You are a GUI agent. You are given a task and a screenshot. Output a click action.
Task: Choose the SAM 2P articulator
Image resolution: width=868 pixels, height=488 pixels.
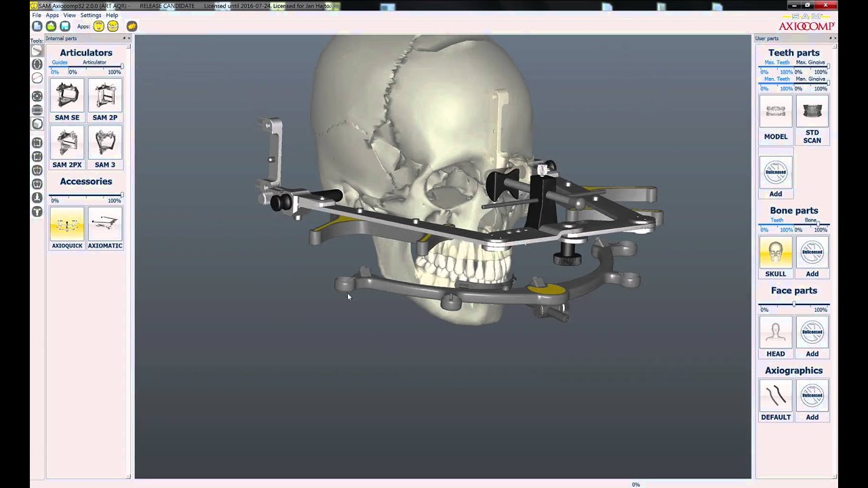105,100
